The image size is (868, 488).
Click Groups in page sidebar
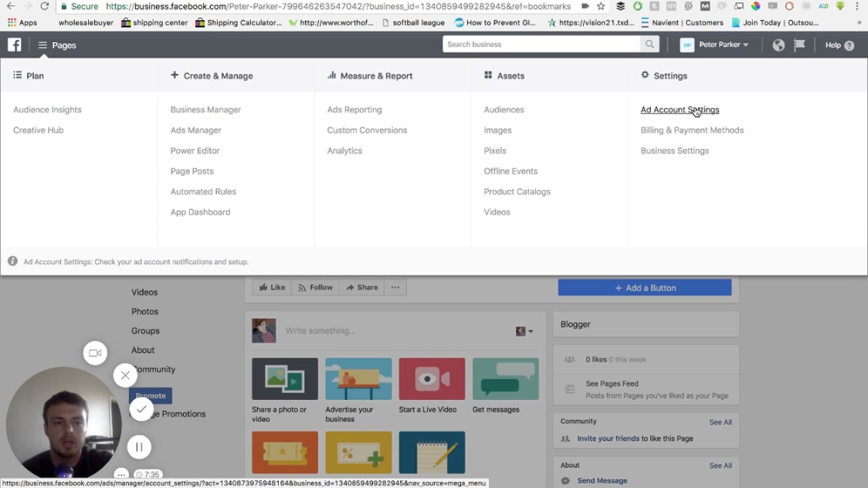click(146, 331)
